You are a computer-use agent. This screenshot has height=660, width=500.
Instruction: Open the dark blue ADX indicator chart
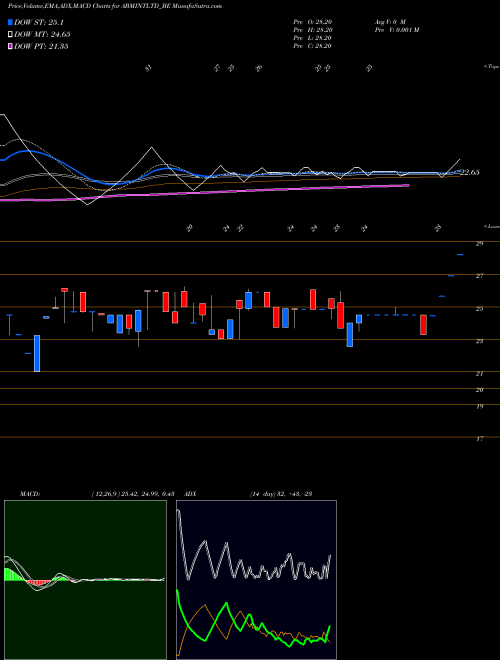pos(256,580)
